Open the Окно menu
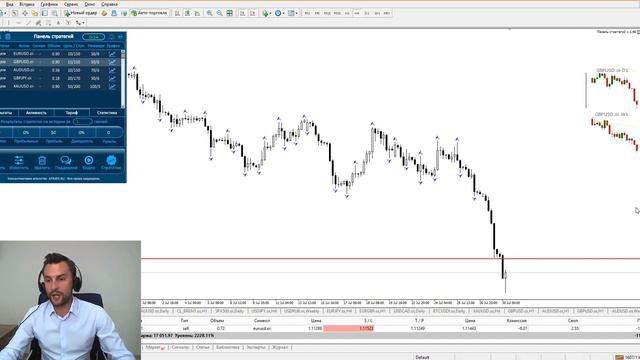 tap(90, 4)
